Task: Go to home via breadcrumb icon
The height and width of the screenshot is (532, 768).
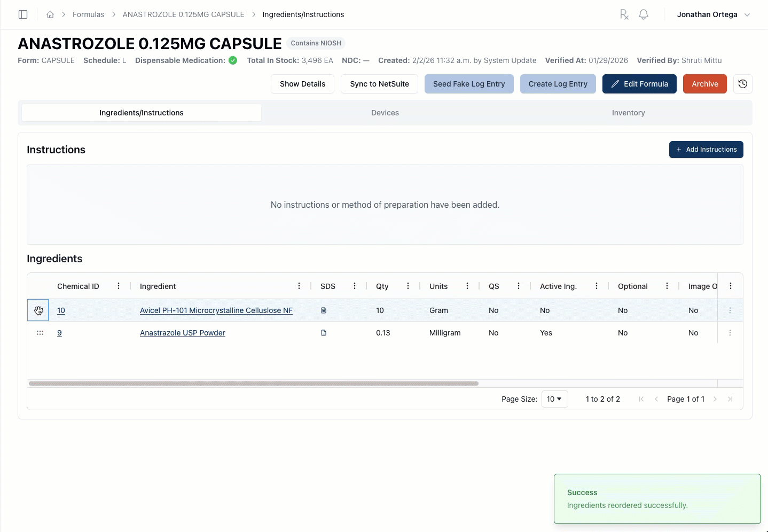Action: [x=50, y=14]
